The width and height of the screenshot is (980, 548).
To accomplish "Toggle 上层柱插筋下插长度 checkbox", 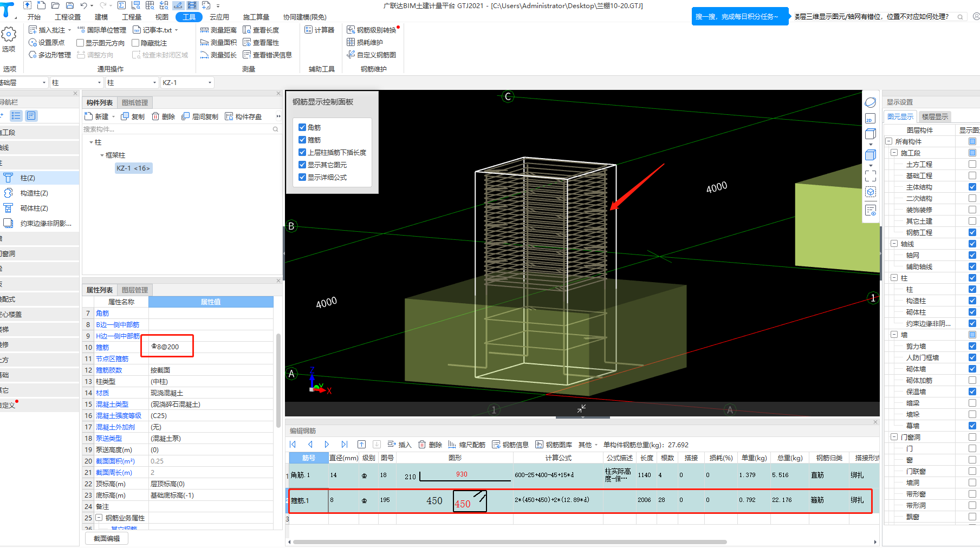I will [x=302, y=152].
